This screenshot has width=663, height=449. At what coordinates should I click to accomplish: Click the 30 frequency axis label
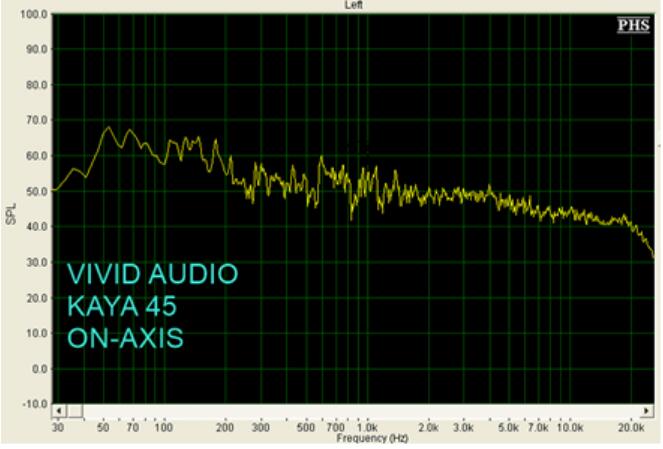pos(58,427)
